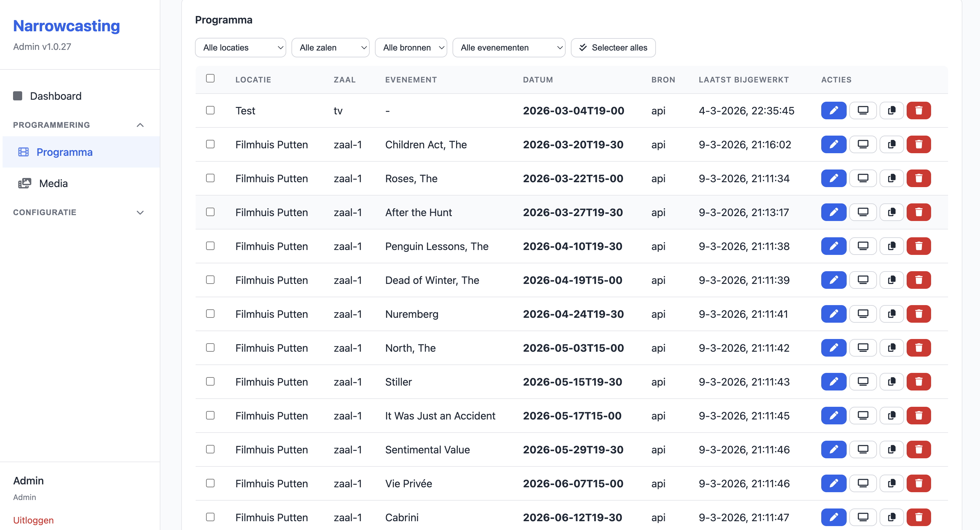Viewport: 980px width, 530px height.
Task: Open screen preview for Stiller
Action: point(862,382)
